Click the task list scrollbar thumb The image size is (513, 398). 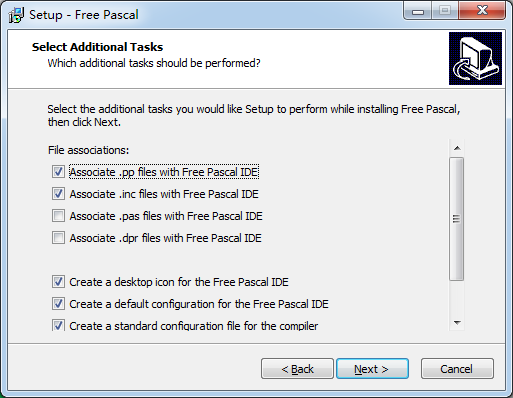pyautogui.click(x=457, y=219)
